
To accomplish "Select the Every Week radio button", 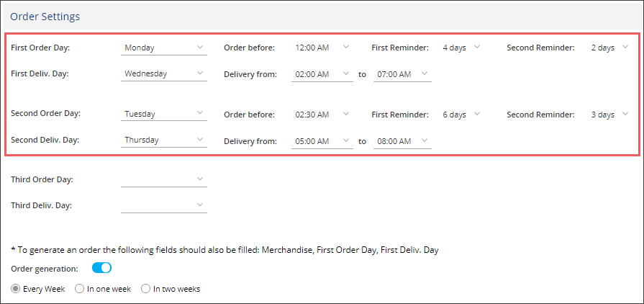I will [x=16, y=289].
